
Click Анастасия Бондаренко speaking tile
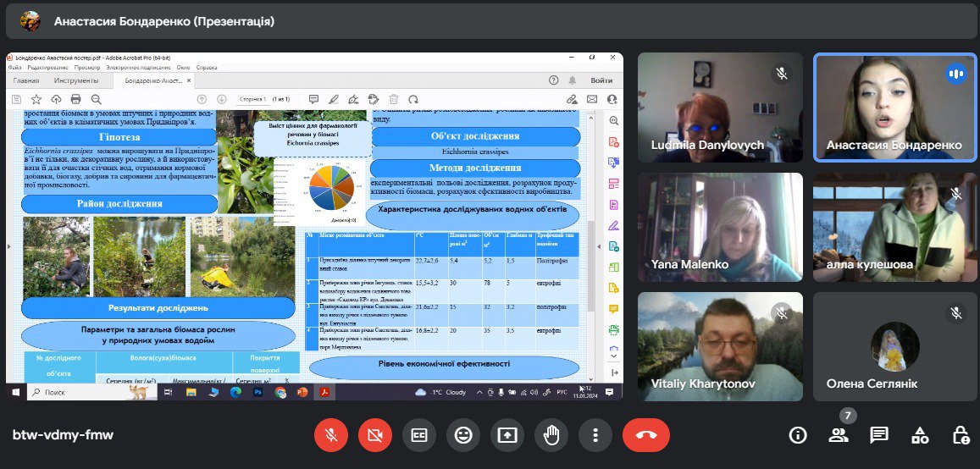click(895, 108)
